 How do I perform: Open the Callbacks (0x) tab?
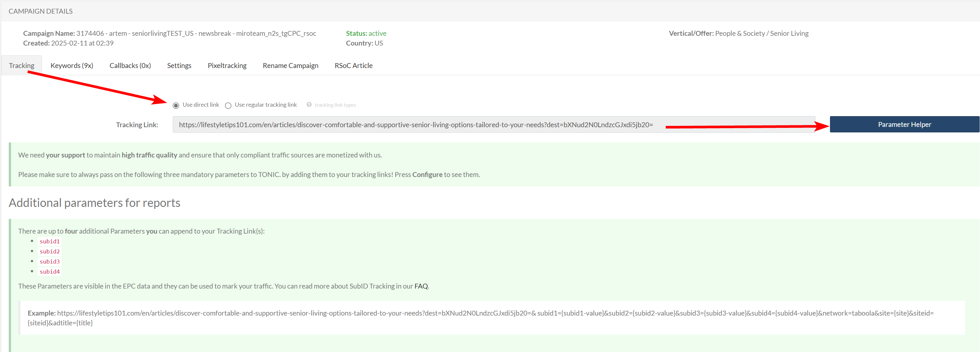[130, 65]
